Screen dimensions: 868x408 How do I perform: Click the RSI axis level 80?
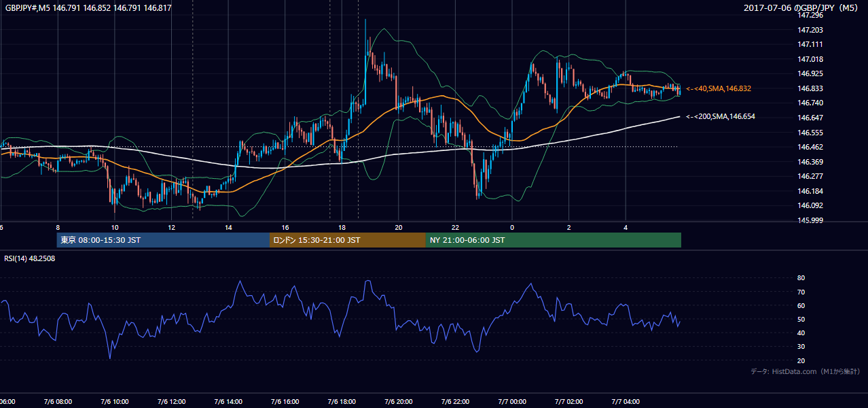coord(801,278)
